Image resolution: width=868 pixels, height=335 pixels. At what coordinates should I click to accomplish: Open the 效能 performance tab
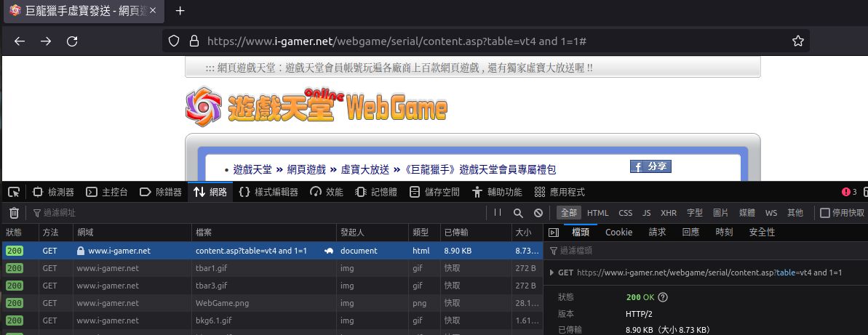(x=327, y=192)
